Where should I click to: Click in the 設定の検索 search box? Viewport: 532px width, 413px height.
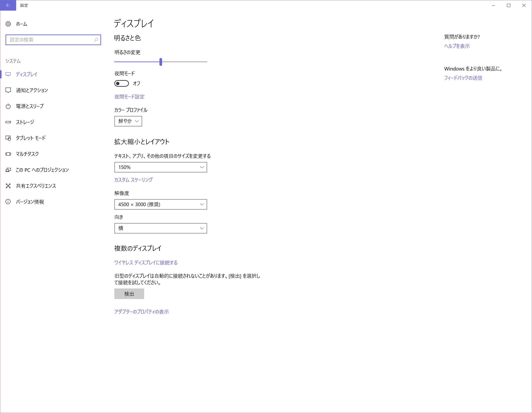[53, 40]
